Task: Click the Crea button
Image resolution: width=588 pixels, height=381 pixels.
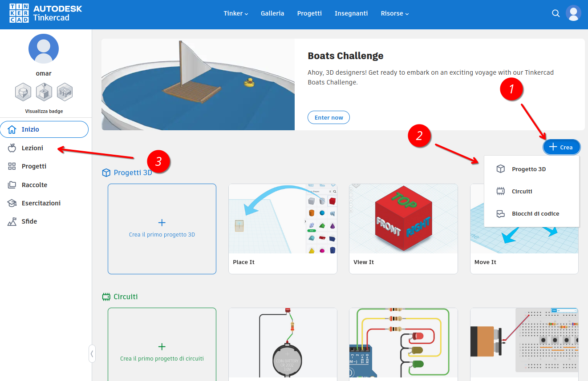Action: [561, 147]
